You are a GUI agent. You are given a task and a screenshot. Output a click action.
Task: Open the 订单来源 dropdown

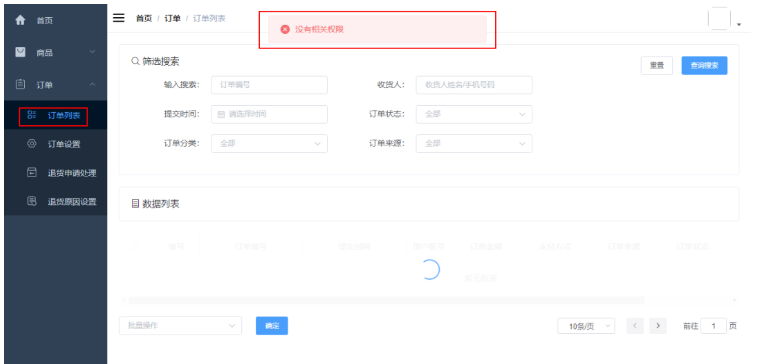pos(474,143)
